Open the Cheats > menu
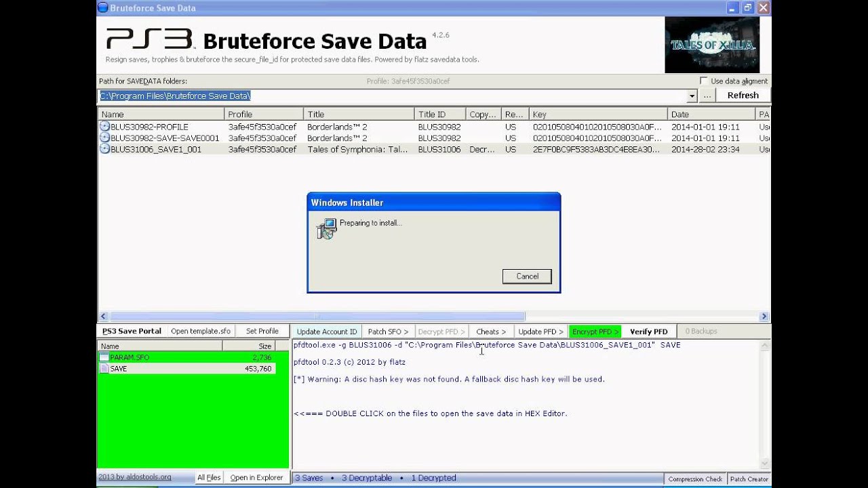868x488 pixels. pos(491,331)
